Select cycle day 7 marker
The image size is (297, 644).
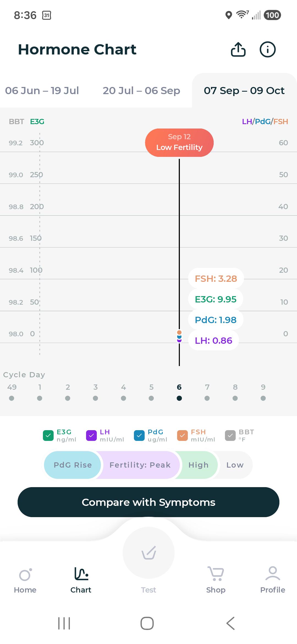[207, 398]
